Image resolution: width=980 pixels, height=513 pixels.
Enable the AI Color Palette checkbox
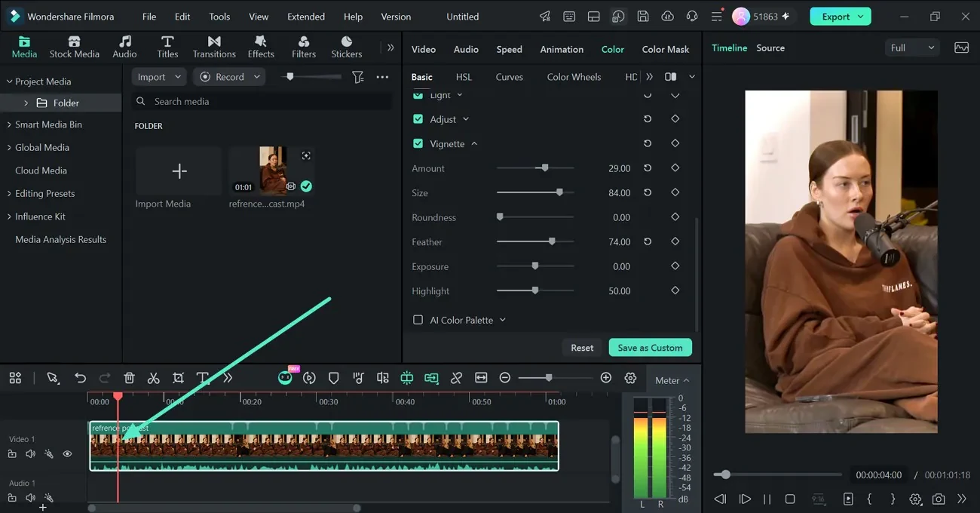[418, 320]
